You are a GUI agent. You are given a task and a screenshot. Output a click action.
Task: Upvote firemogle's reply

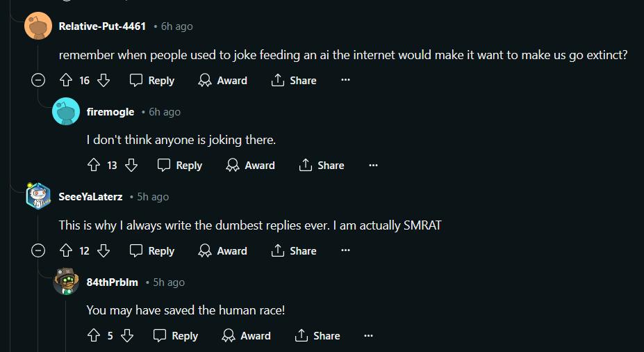94,166
